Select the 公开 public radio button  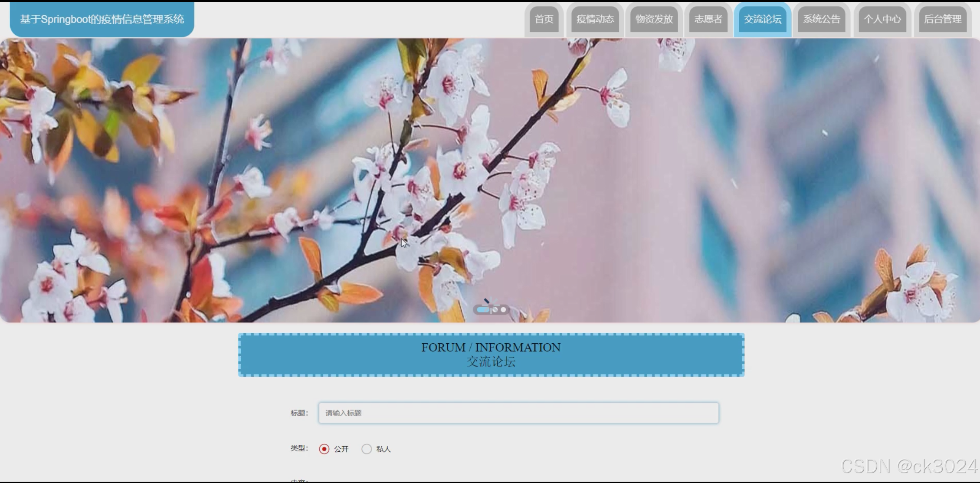pos(324,449)
